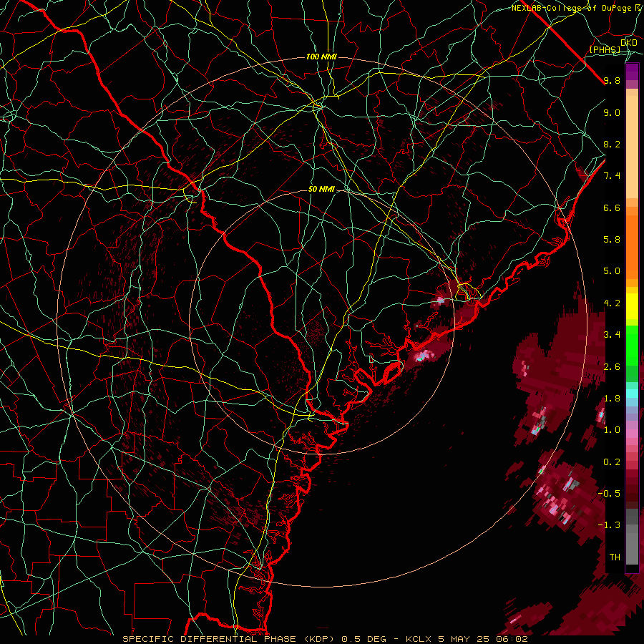Click the 5.8 legend value
This screenshot has width=644, height=644.
612,240
